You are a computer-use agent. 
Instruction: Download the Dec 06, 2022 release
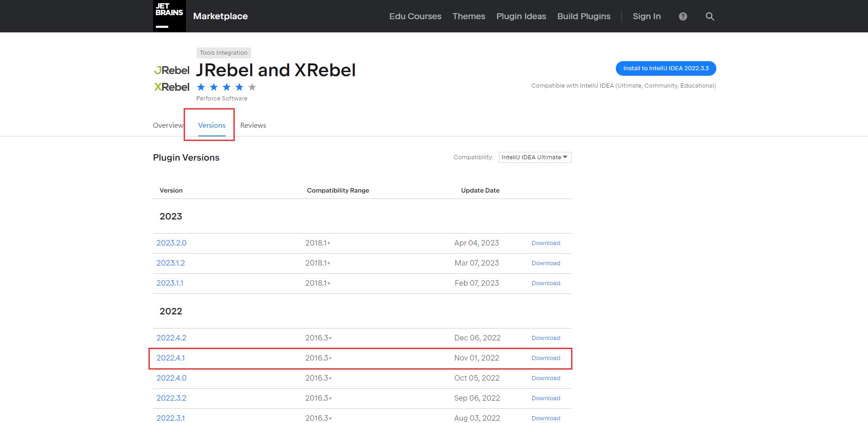[546, 338]
